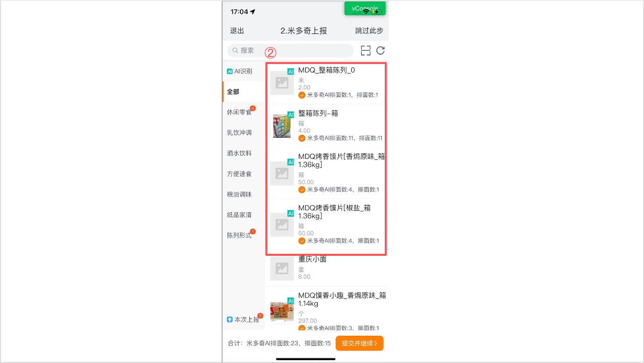Click the location arrow in status bar
The image size is (644, 363).
(252, 11)
